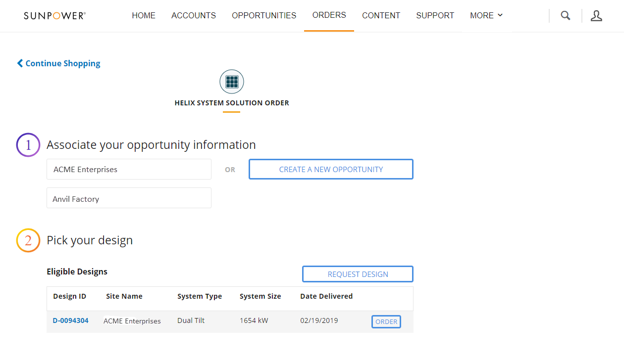Image resolution: width=624 pixels, height=364 pixels.
Task: Click the back arrow beside Continue Shopping
Action: pyautogui.click(x=20, y=63)
